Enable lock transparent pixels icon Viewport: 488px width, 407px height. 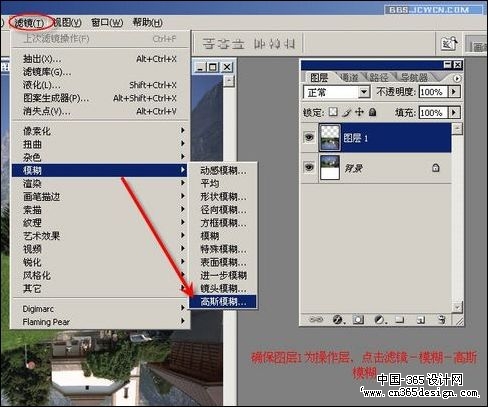[333, 112]
